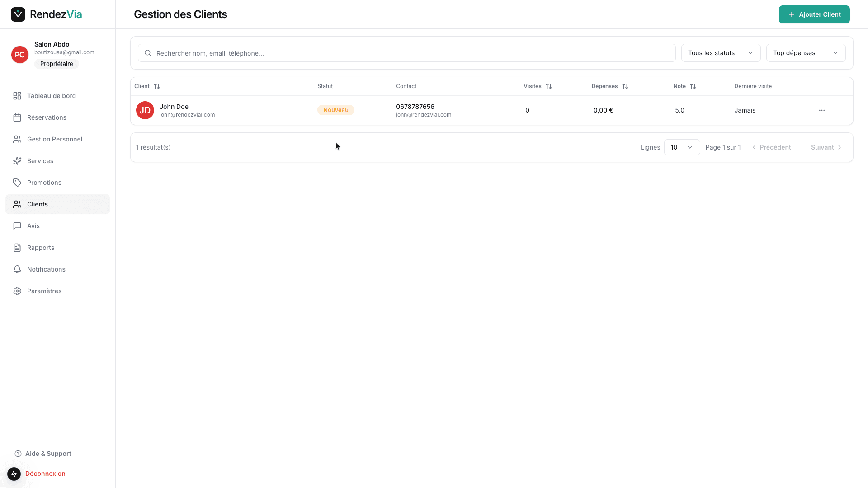Click the RendezVia logo icon

[x=18, y=14]
